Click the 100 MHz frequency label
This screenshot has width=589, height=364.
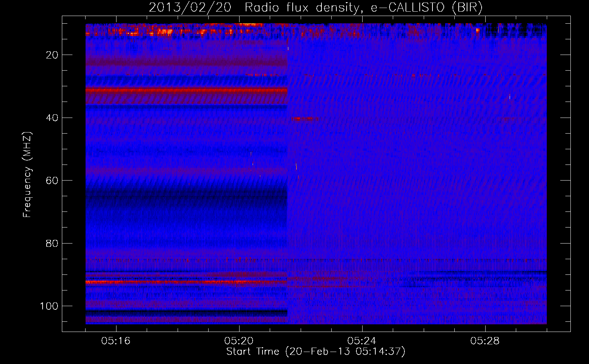tap(49, 306)
